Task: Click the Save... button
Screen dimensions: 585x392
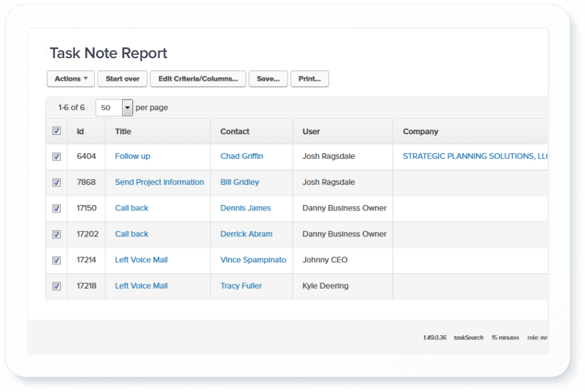Action: coord(268,79)
